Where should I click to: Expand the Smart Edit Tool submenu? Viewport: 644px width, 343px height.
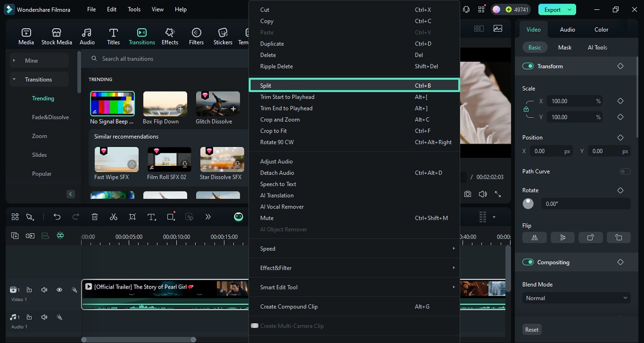(x=355, y=287)
